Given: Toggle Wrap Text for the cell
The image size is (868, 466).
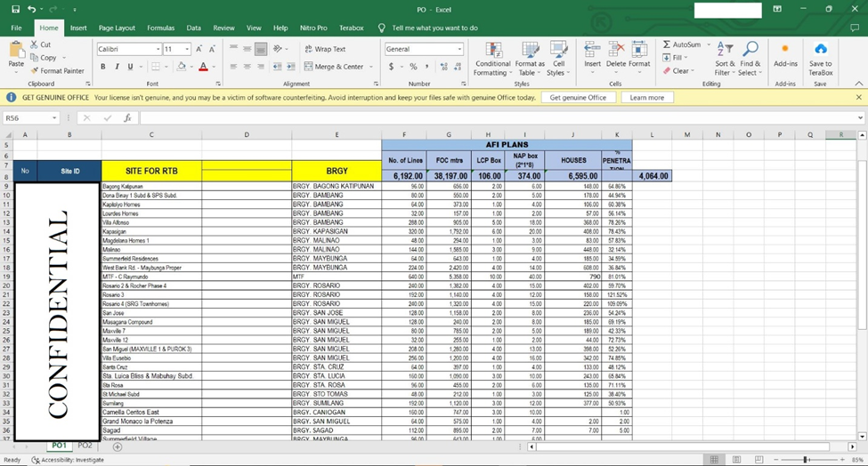Looking at the screenshot, I should click(325, 49).
